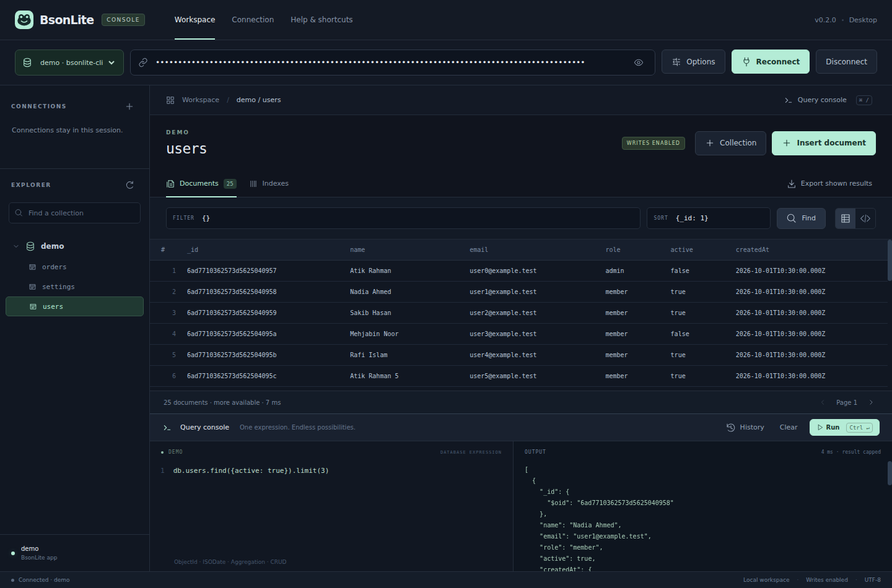Click into the SORT input field
The image size is (892, 588).
(x=708, y=218)
